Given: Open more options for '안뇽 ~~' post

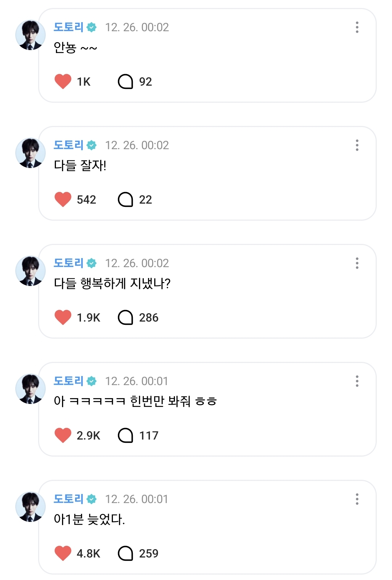Looking at the screenshot, I should 357,27.
